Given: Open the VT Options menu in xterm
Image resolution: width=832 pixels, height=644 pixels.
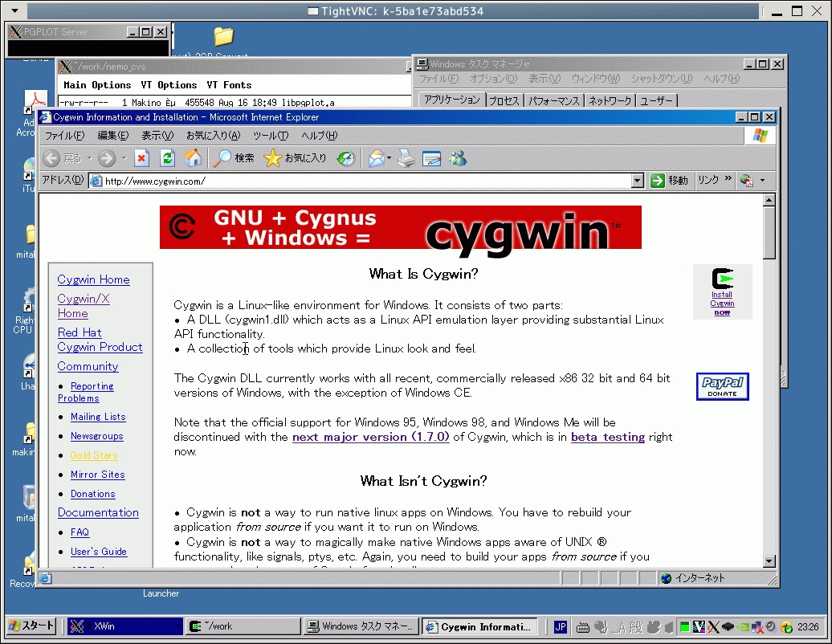Looking at the screenshot, I should coord(169,85).
